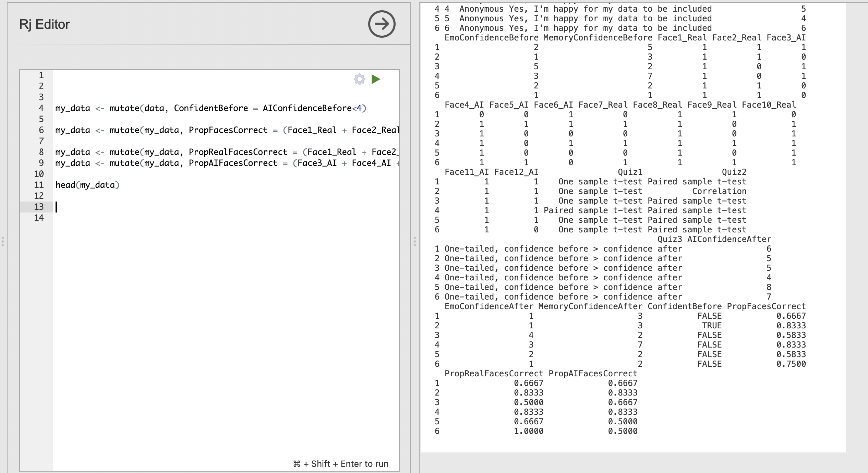
Task: Click the TRUE value in ConfidentBefore column
Action: point(712,326)
